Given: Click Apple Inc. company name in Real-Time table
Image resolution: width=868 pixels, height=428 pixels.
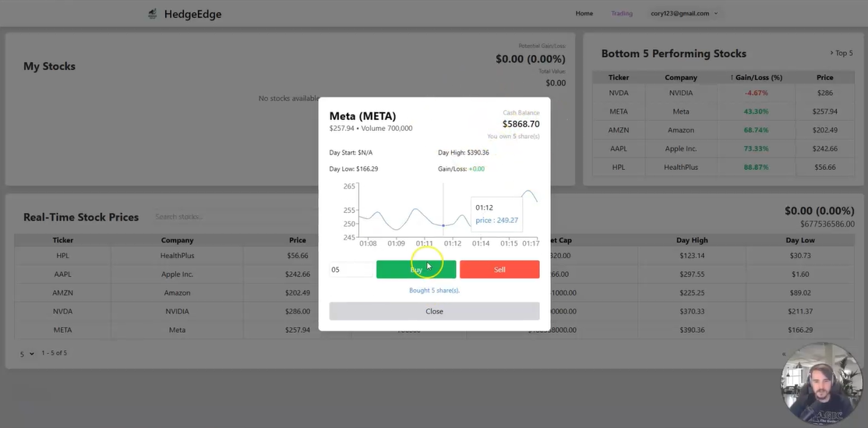Looking at the screenshot, I should pyautogui.click(x=177, y=274).
